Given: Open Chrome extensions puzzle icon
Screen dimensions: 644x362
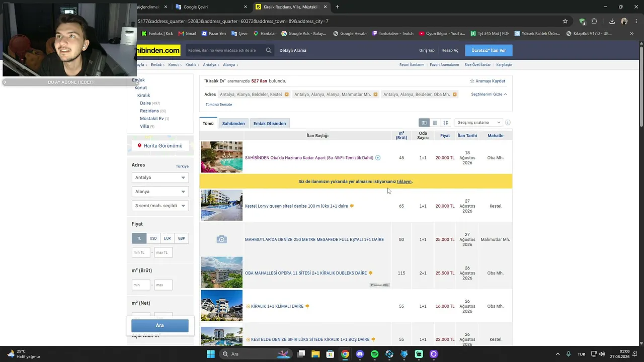Looking at the screenshot, I should pos(594,21).
